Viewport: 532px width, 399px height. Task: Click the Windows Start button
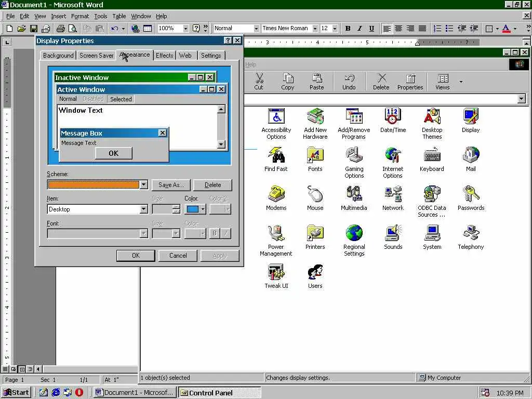coord(16,392)
